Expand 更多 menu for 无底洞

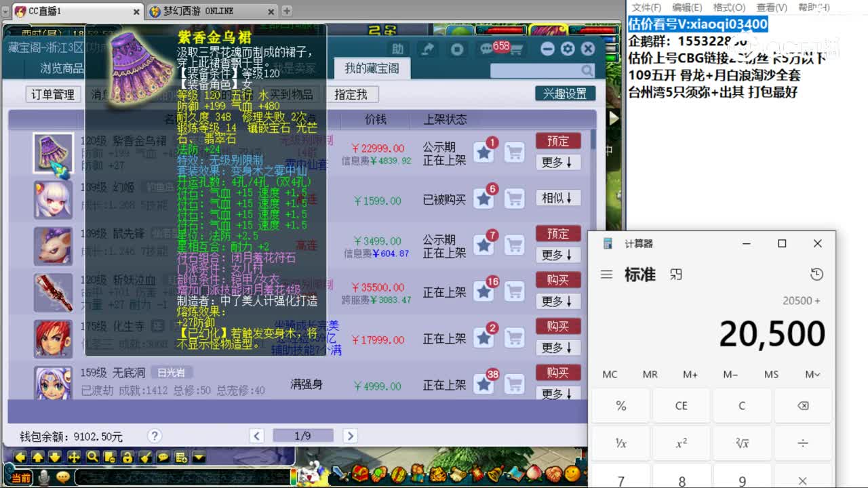click(557, 394)
